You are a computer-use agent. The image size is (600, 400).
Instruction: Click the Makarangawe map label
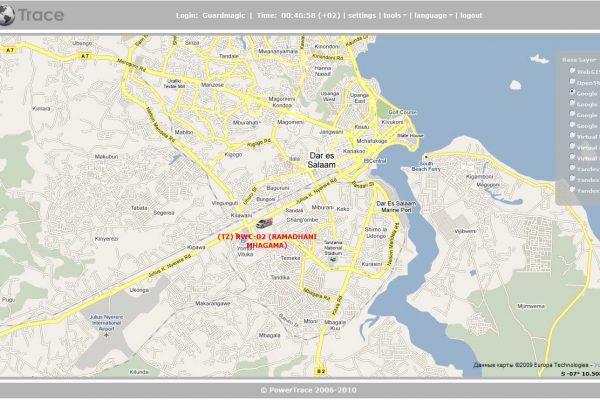pos(213,304)
